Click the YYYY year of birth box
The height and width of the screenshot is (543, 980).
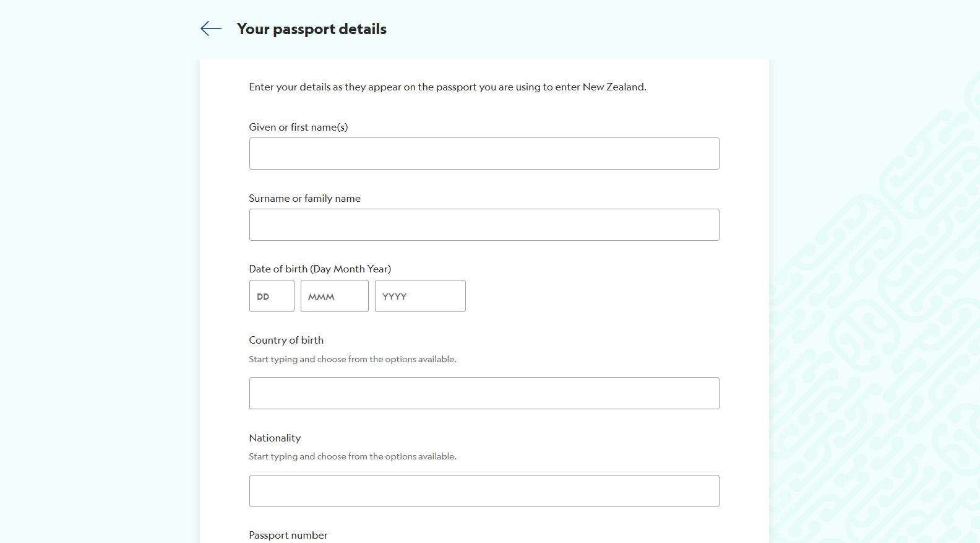[420, 296]
